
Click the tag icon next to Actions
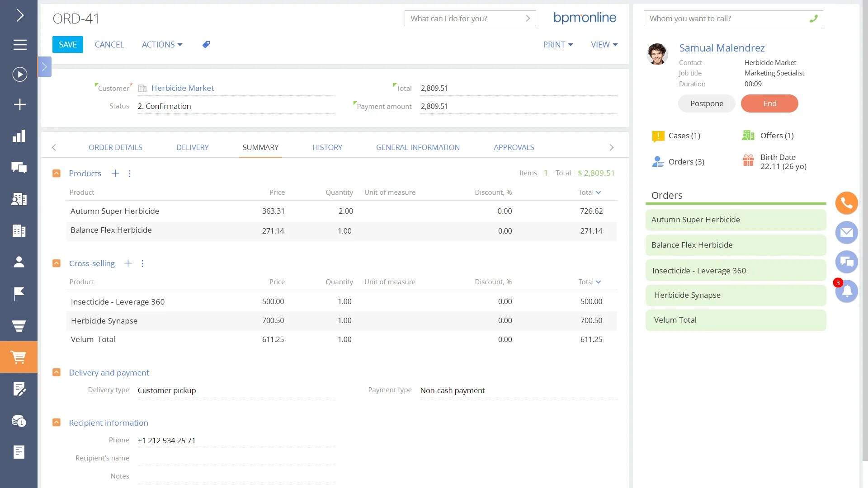(x=206, y=44)
